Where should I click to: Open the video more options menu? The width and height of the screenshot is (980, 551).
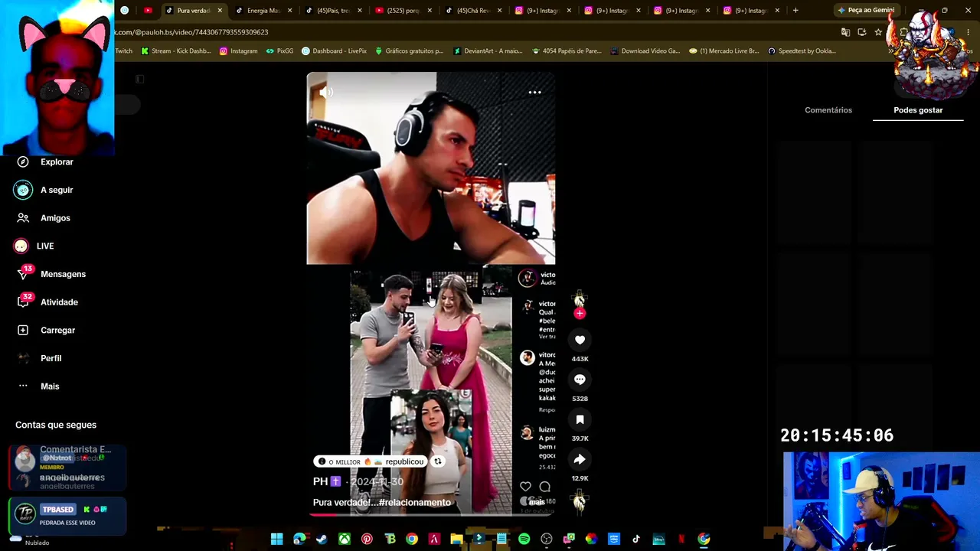pyautogui.click(x=534, y=93)
